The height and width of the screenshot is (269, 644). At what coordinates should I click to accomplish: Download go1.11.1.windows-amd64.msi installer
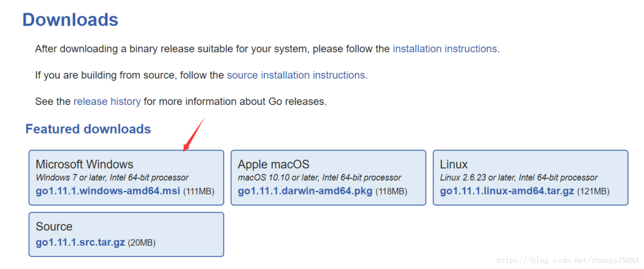[108, 191]
